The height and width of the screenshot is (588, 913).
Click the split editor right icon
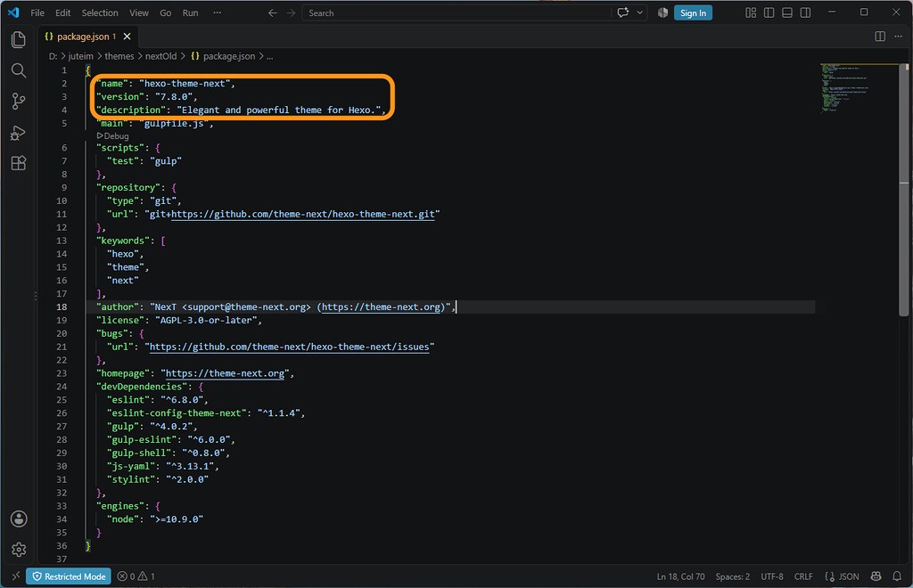[880, 37]
